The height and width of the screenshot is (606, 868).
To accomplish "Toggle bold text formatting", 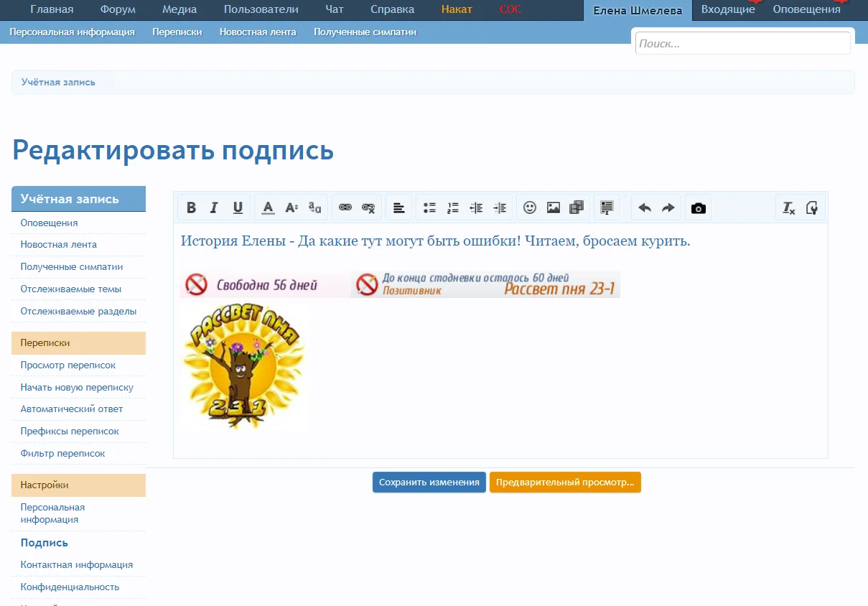I will pyautogui.click(x=191, y=208).
